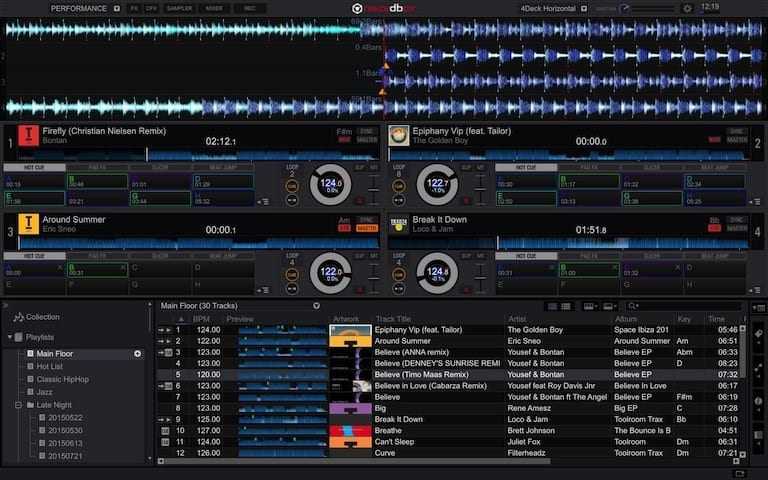Toggle the CFX panel button

(x=151, y=8)
